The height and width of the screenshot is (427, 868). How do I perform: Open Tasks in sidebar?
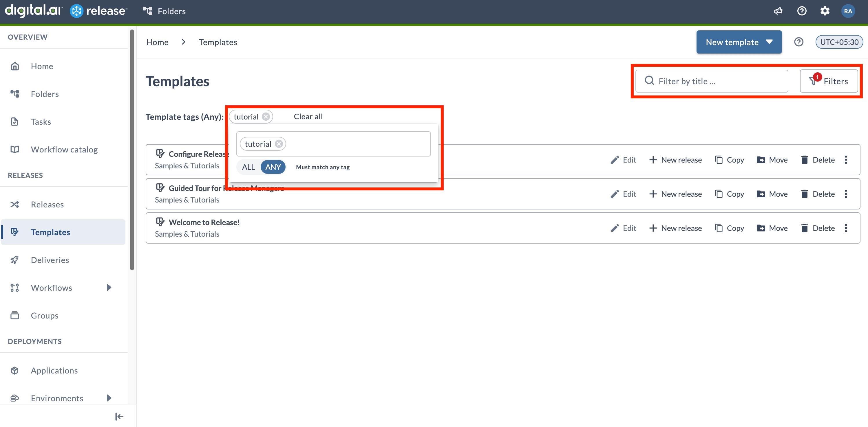click(x=63, y=122)
